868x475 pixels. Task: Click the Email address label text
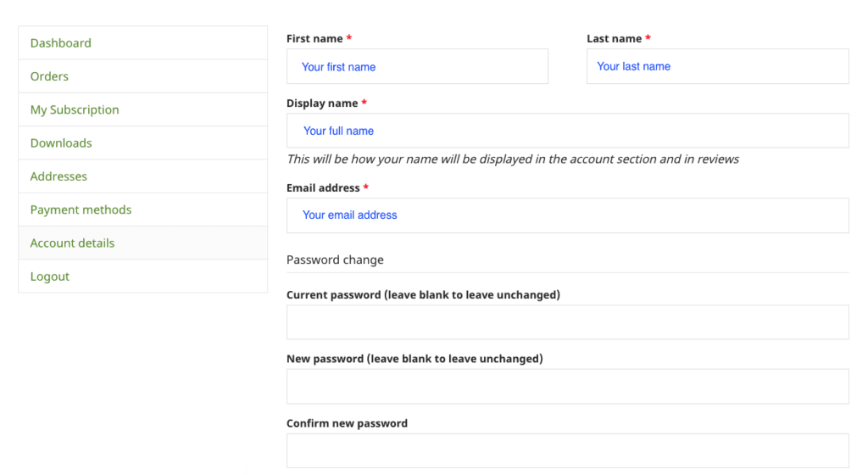(x=323, y=188)
